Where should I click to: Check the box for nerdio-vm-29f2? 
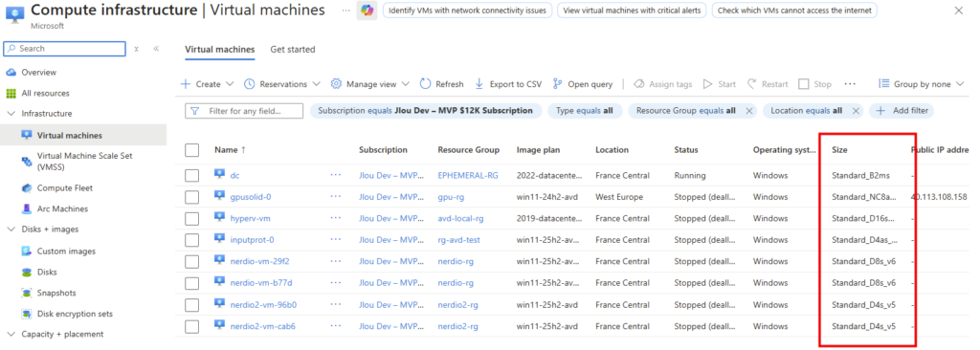click(x=191, y=261)
